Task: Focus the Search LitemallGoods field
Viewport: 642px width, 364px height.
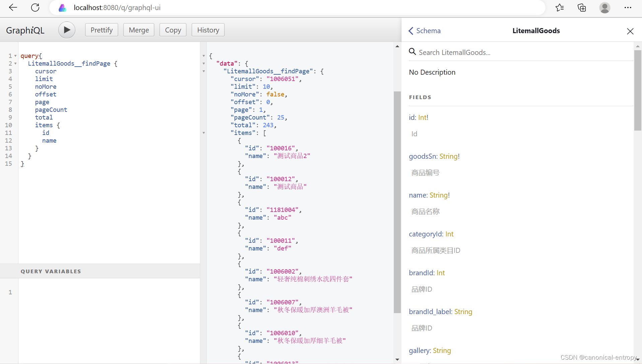Action: coord(521,52)
